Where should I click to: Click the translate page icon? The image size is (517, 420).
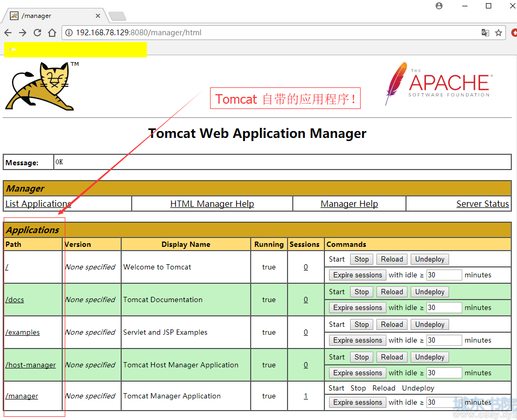[485, 33]
